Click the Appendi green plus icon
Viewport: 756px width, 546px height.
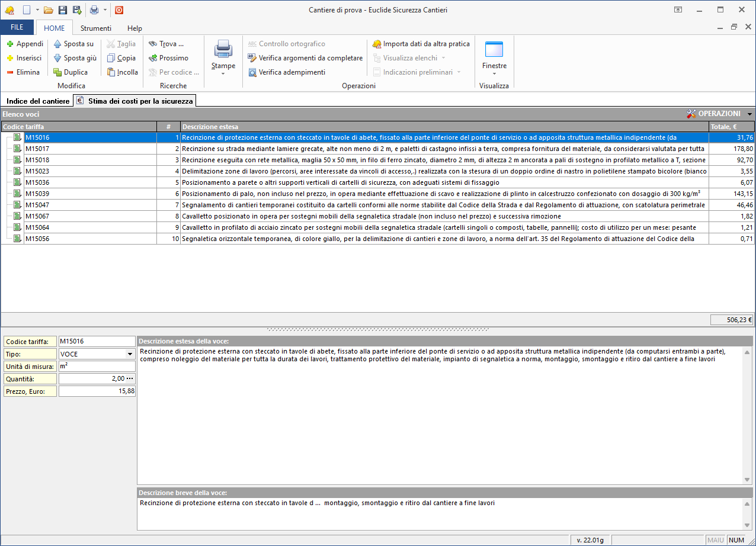(10, 44)
